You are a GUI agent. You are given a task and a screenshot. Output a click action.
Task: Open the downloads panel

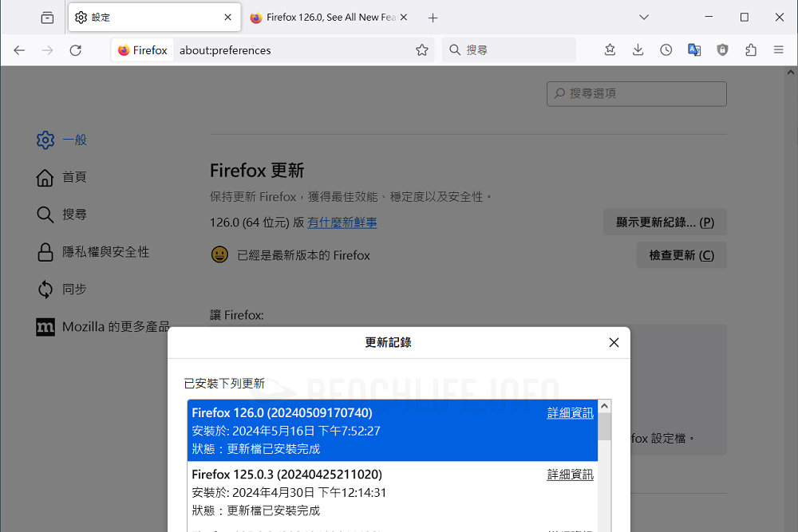tap(638, 49)
